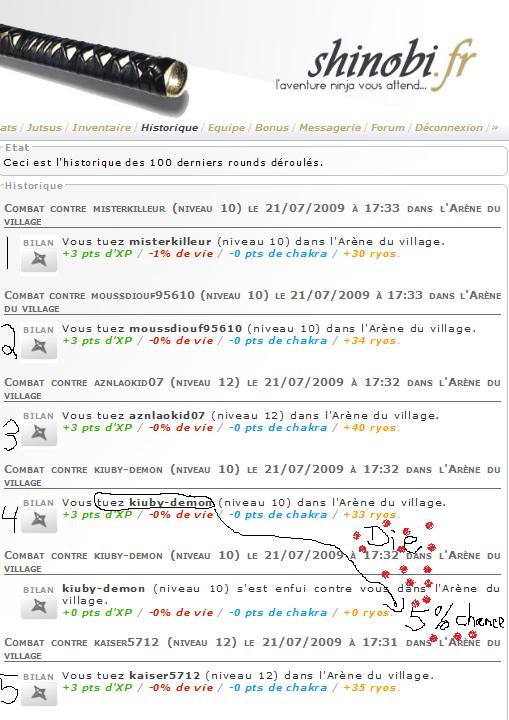Click Déconnexion to log out
Screen dimensions: 509x720
point(449,128)
